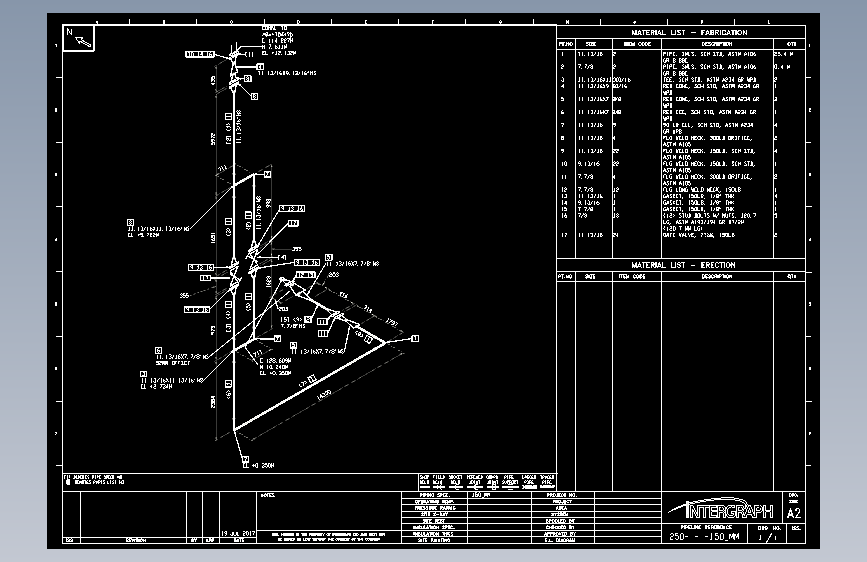Select the 'MATERIAL LIST – ERECTION' heading
The image size is (867, 562).
[x=683, y=265]
